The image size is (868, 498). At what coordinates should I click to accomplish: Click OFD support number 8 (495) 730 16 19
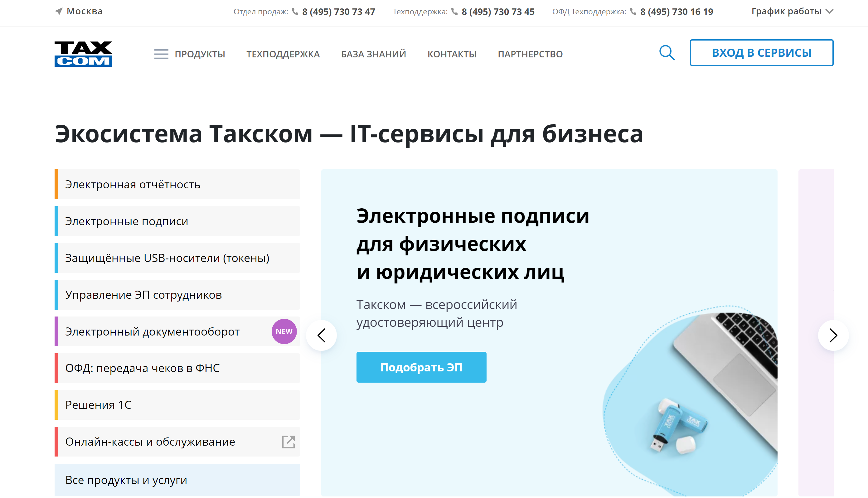click(677, 12)
